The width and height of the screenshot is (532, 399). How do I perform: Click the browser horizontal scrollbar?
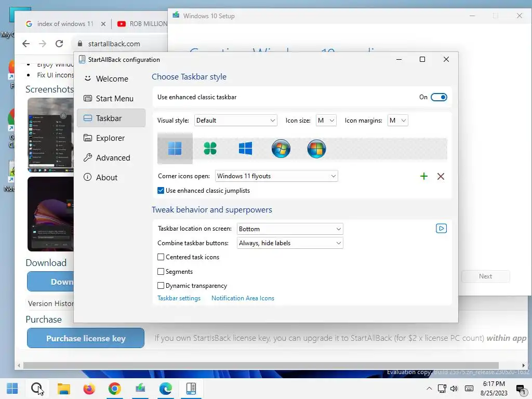[261, 365]
